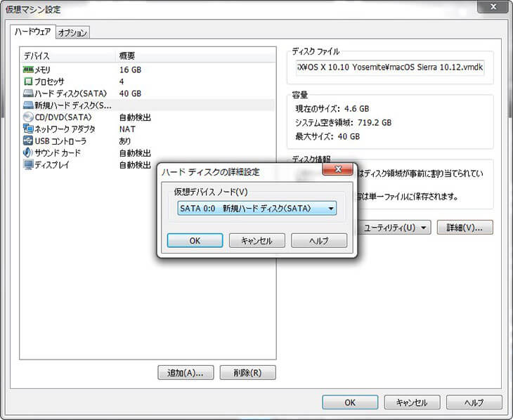Click OK at the bottom of the VM settings window
Viewport: 513px width, 420px height.
click(x=350, y=402)
